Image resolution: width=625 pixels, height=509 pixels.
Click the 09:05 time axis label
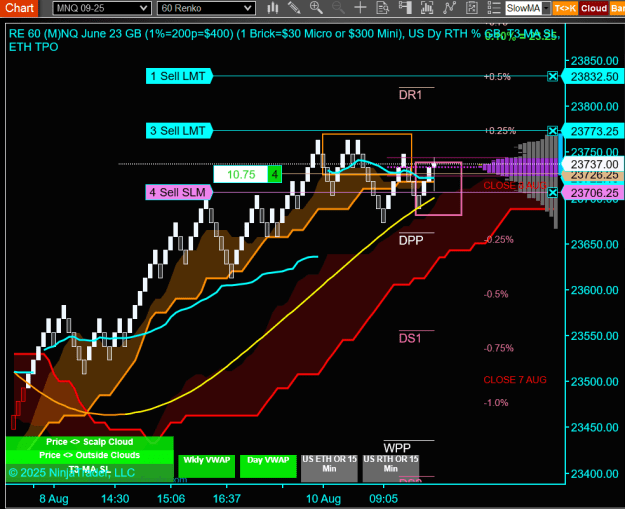[383, 499]
